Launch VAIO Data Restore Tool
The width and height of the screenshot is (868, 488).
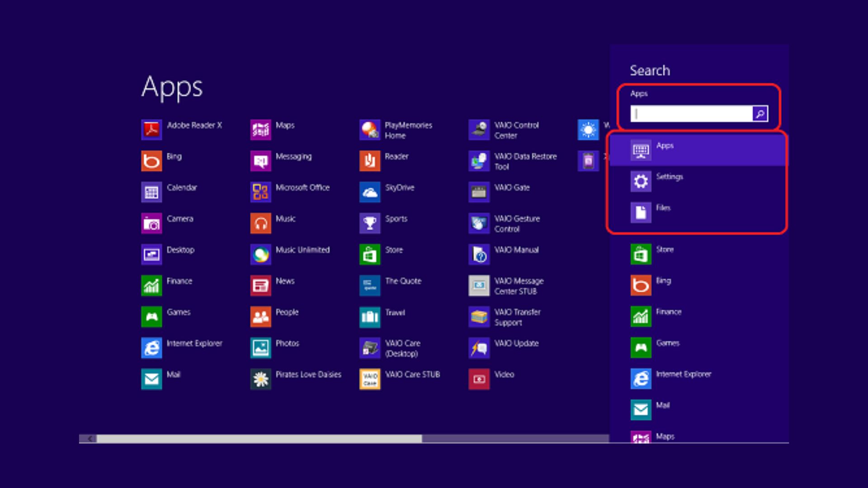click(479, 161)
